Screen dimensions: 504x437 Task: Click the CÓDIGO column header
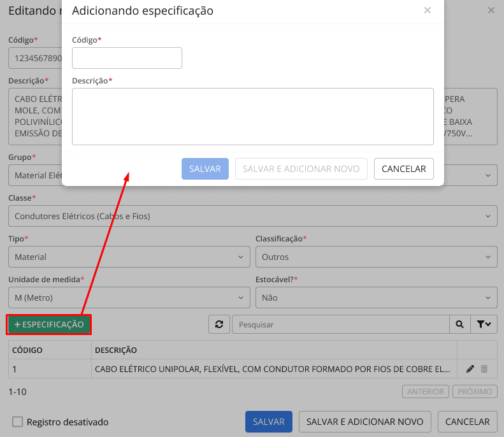click(50, 350)
